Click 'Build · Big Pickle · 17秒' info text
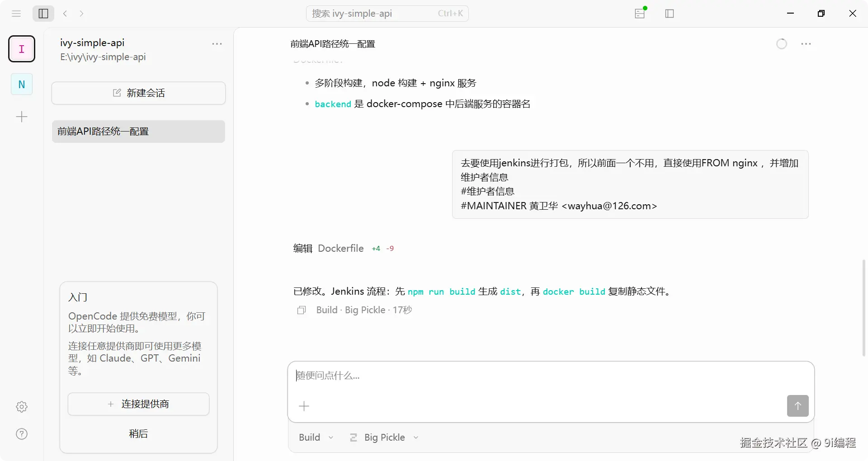Screen dimensions: 868x461 coord(364,310)
